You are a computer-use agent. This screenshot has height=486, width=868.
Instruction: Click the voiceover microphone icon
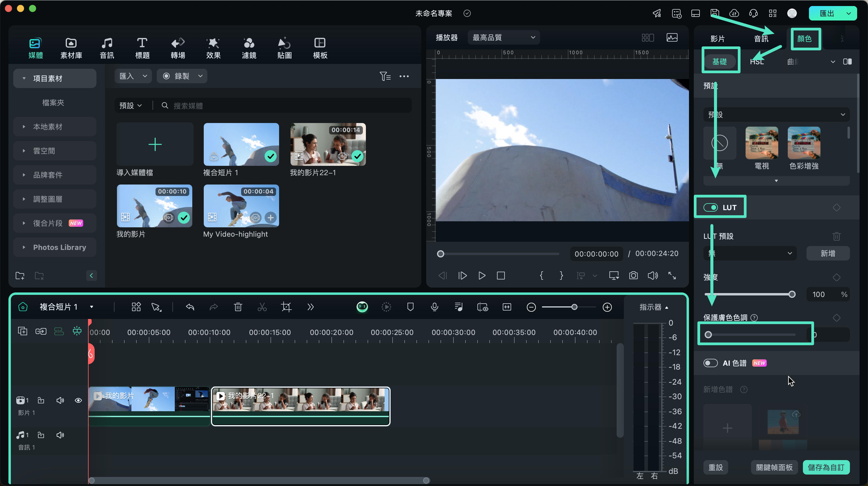(434, 307)
